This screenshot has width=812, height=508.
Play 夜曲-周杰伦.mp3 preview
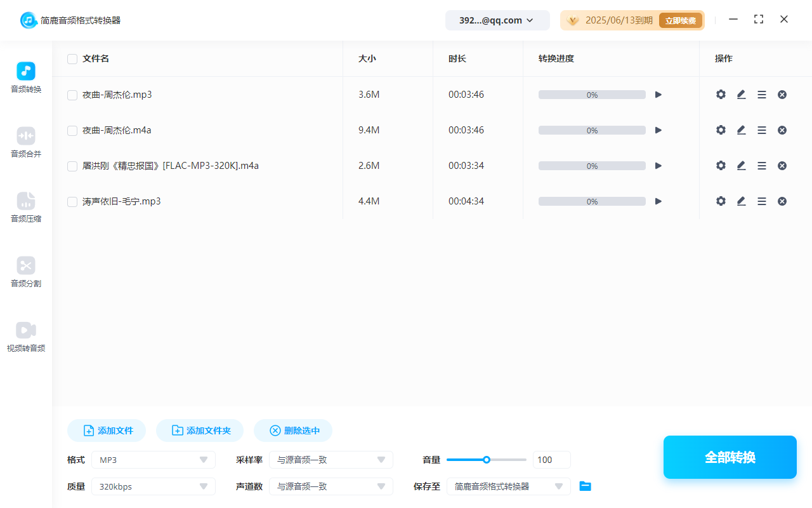[658, 95]
